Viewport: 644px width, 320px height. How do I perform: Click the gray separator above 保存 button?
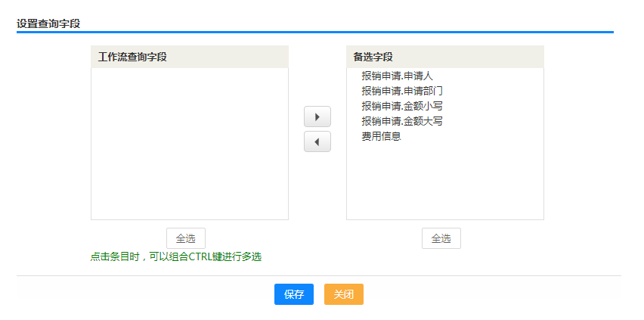point(318,275)
